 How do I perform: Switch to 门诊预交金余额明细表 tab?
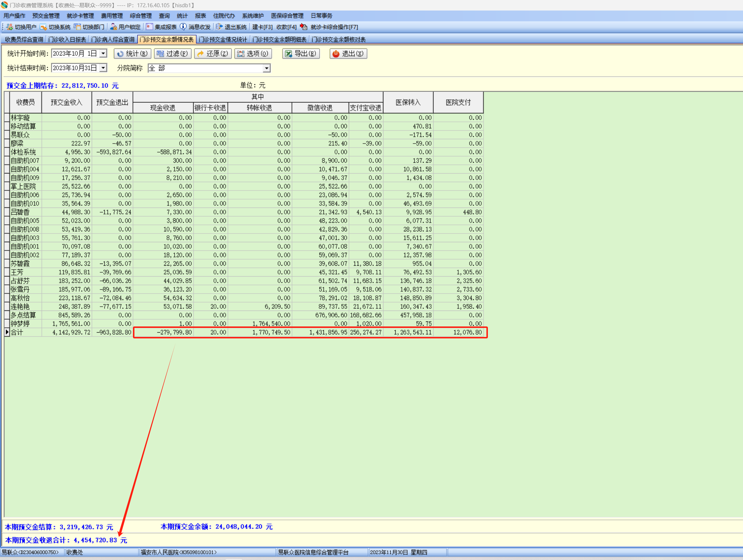coord(279,39)
